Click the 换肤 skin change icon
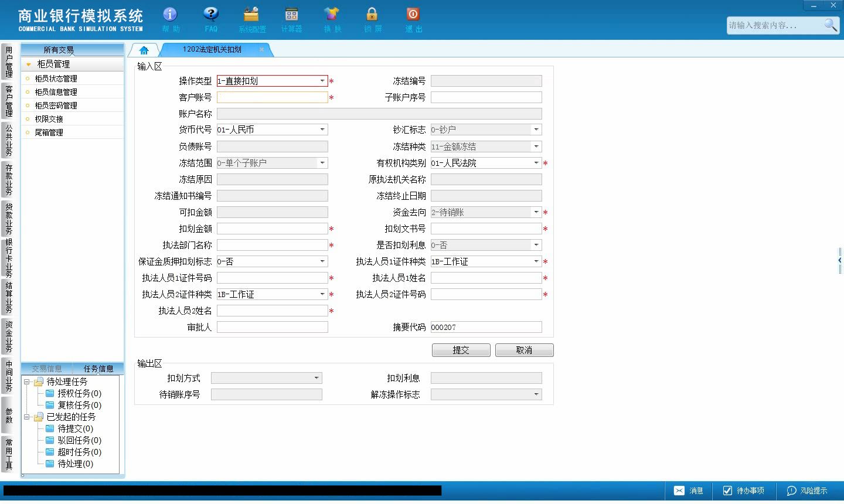 332,19
